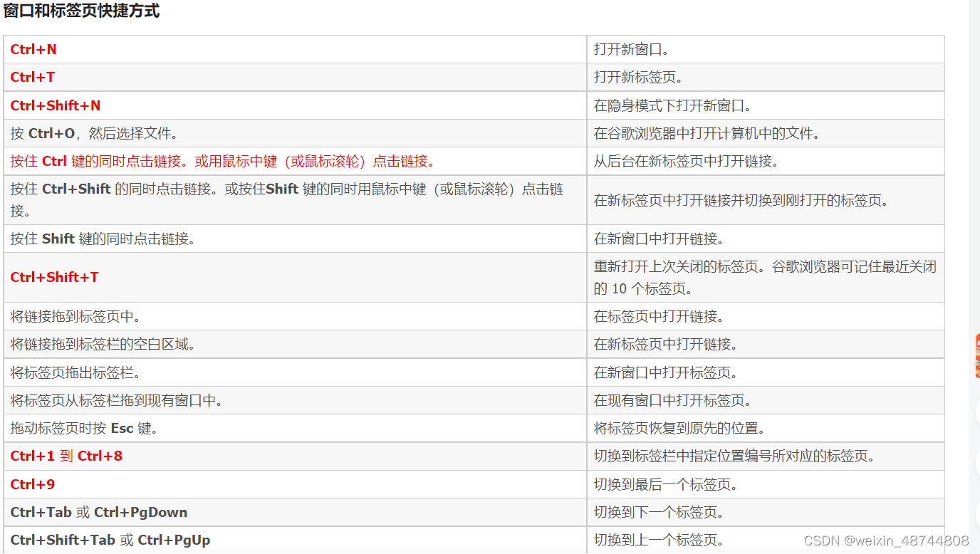This screenshot has height=554, width=980.
Task: Click the cell Ctrl+Tab 或 Ctrl+PgDown
Action: coord(295,512)
